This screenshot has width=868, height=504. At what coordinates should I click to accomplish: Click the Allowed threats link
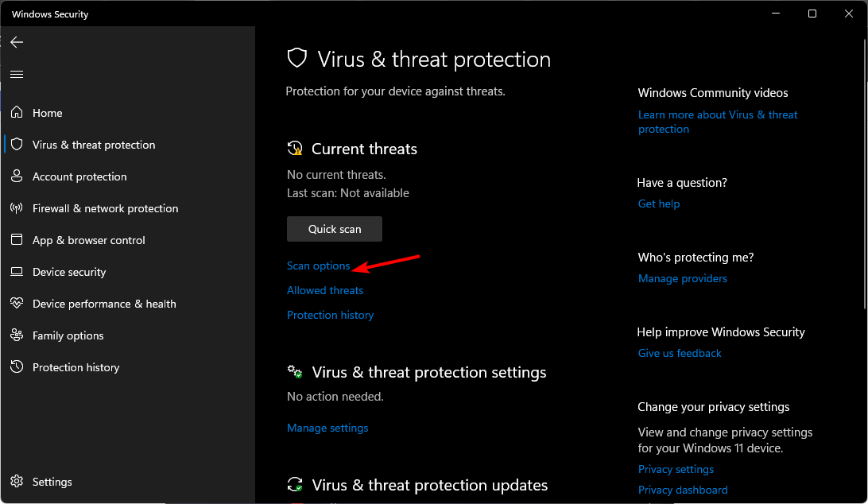325,290
